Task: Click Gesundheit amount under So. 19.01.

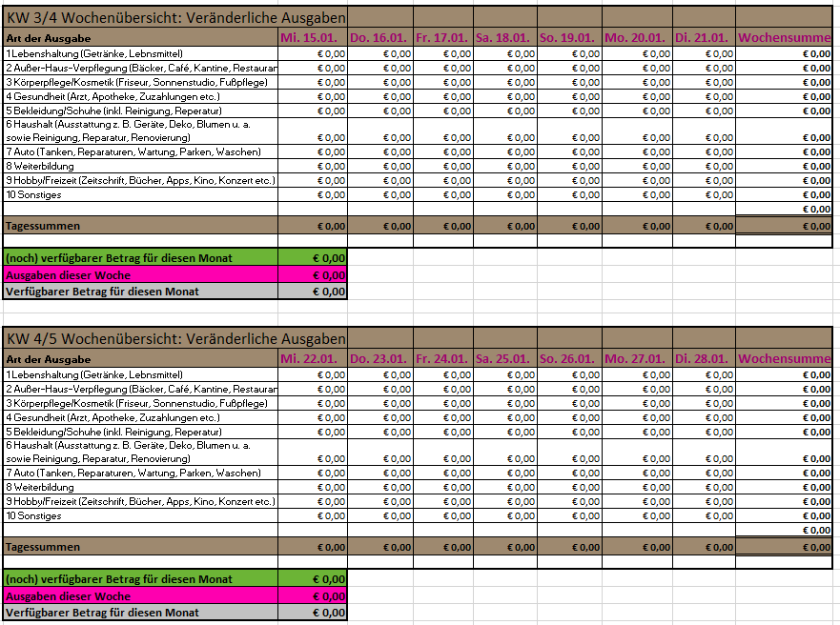Action: 569,97
